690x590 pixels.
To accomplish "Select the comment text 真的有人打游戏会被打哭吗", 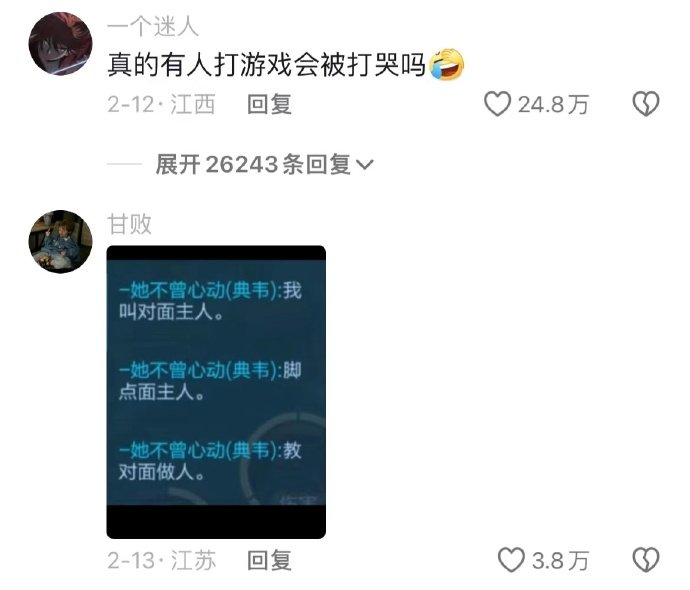I will click(x=267, y=65).
